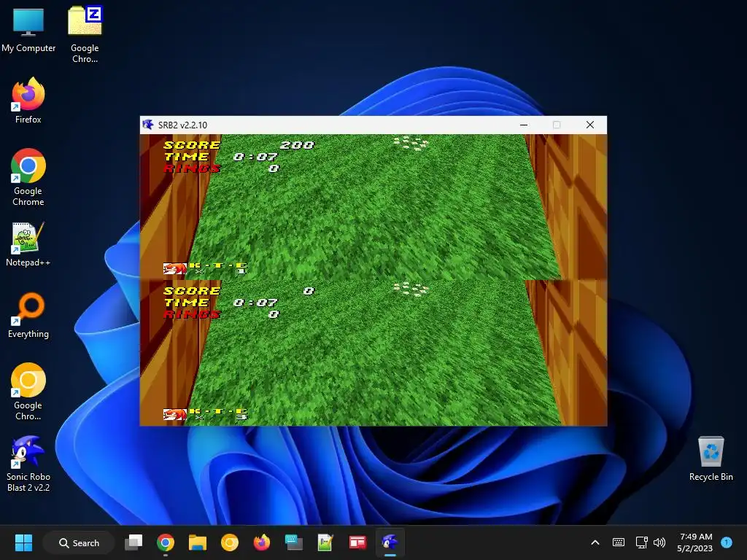Click flower patch in bottom game view

pos(411,289)
